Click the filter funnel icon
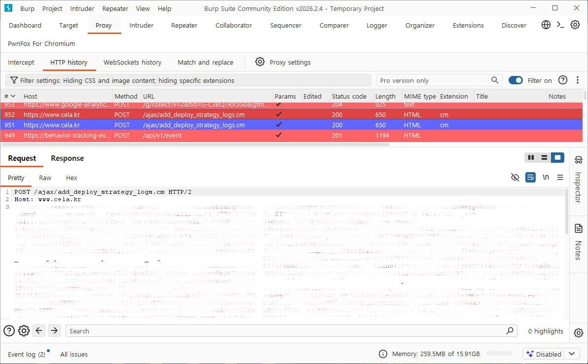The width and height of the screenshot is (588, 364). (x=14, y=80)
